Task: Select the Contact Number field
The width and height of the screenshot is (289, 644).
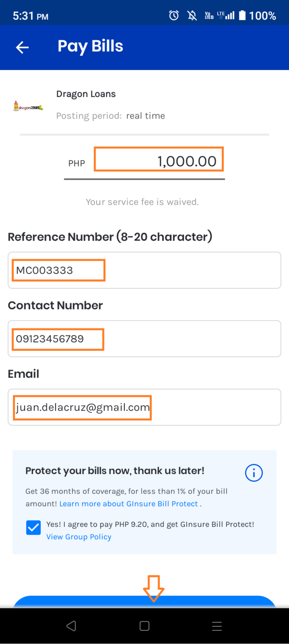Action: pos(144,339)
